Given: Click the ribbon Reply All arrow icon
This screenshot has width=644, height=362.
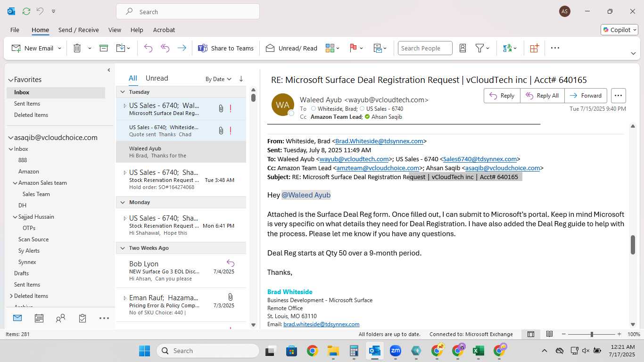Looking at the screenshot, I should click(x=165, y=48).
